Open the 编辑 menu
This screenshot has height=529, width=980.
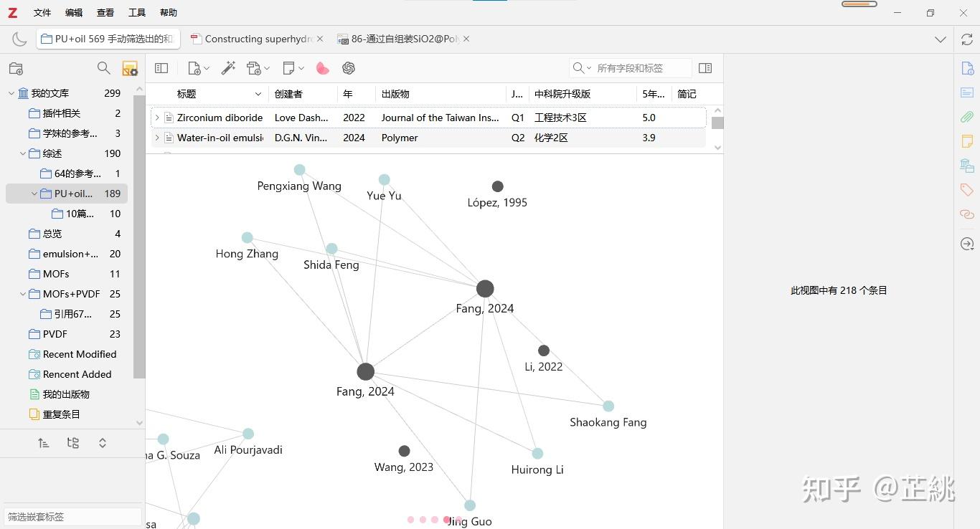[x=74, y=13]
